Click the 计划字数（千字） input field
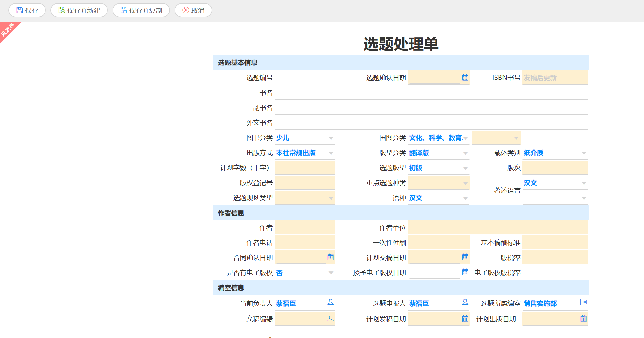Viewport: 644px width, 338px height. tap(305, 168)
